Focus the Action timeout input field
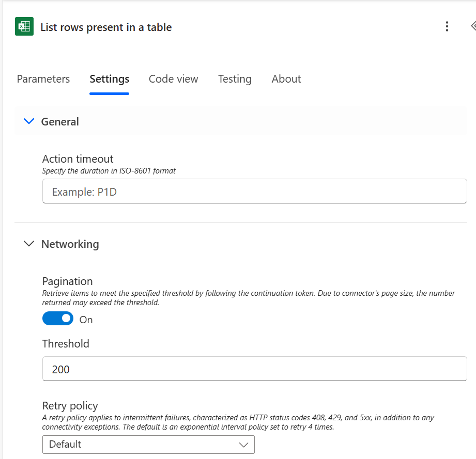 (254, 192)
